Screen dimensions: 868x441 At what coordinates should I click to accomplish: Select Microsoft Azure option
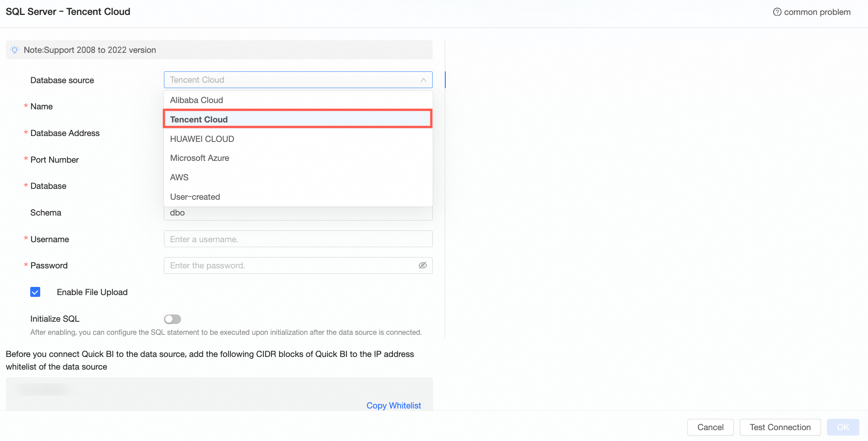click(x=298, y=158)
